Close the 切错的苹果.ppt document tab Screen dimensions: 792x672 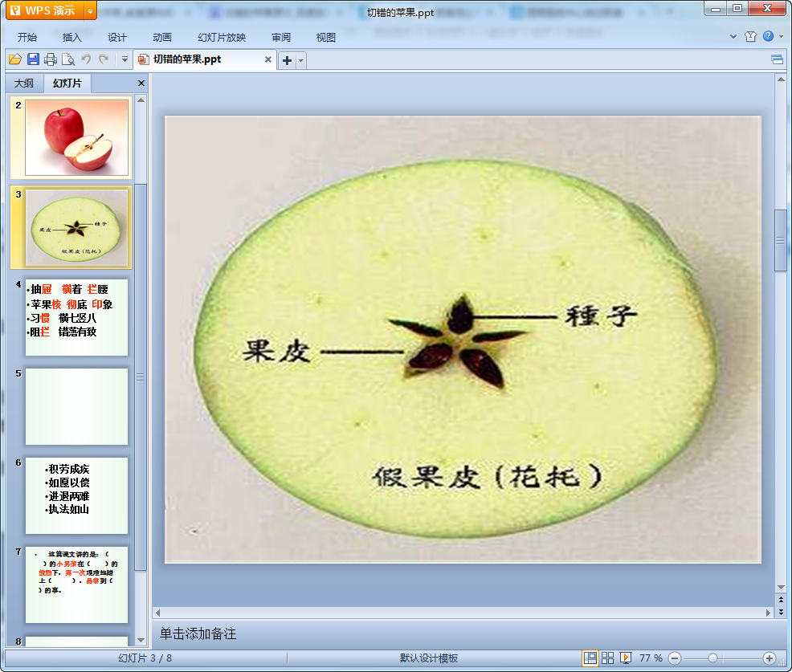click(268, 59)
